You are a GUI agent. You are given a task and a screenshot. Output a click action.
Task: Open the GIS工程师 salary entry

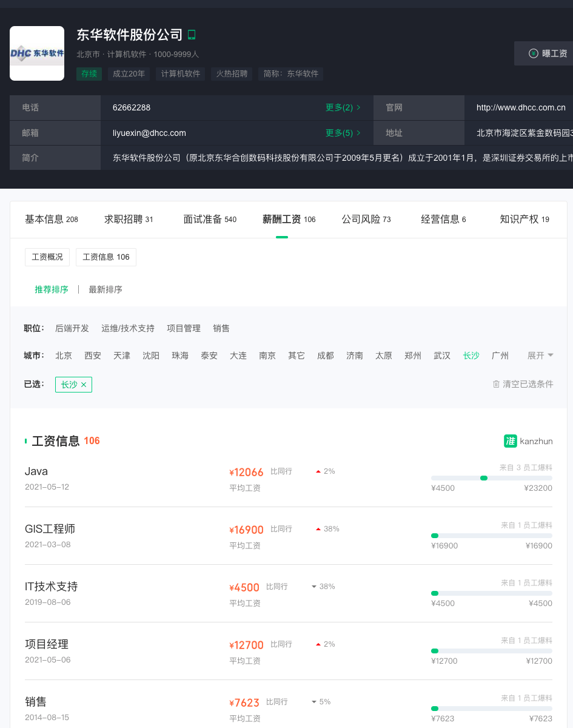[x=50, y=529]
